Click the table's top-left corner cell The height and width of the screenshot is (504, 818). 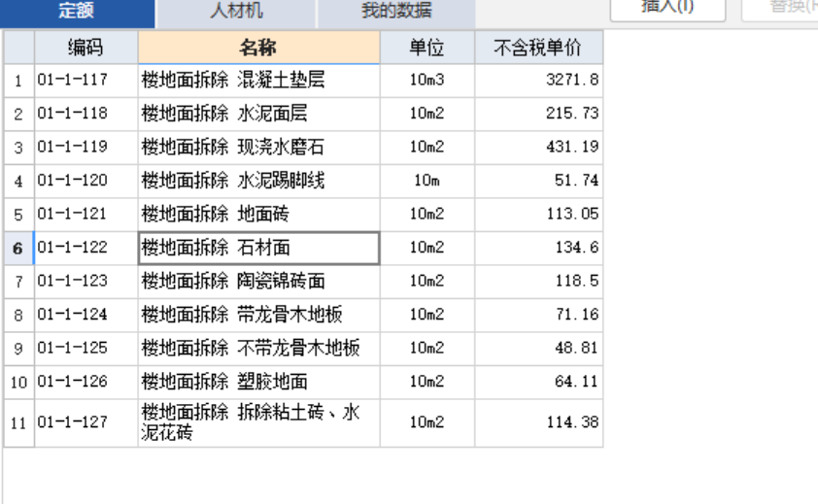pyautogui.click(x=18, y=48)
